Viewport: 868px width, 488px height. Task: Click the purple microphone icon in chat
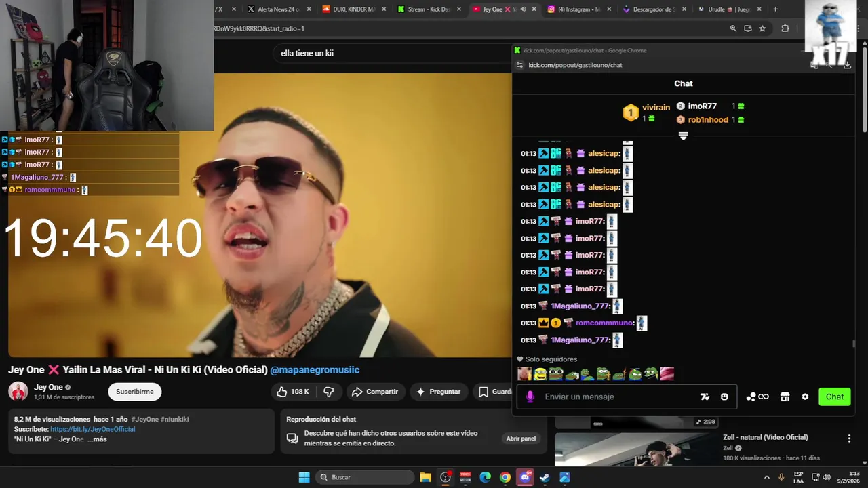530,396
